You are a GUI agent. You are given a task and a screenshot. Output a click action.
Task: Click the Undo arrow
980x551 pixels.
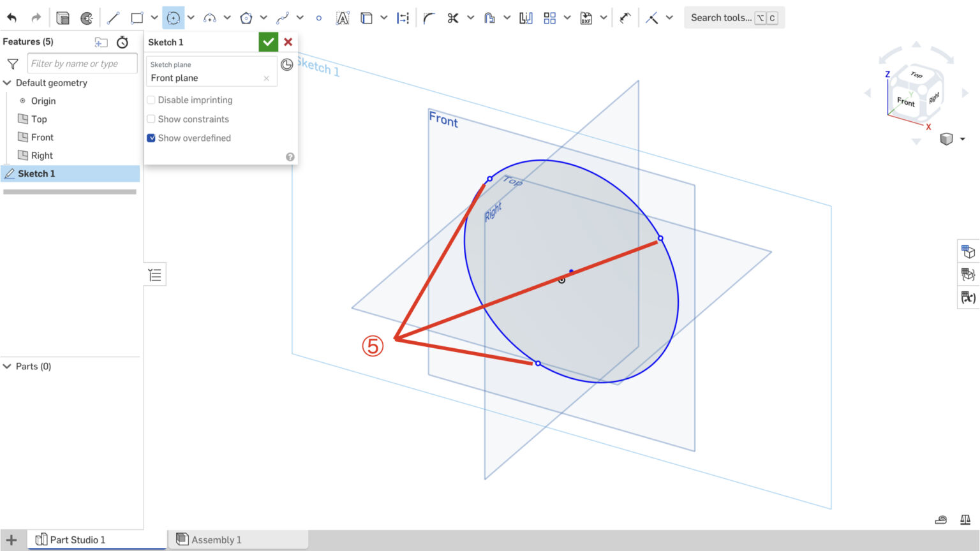coord(11,17)
